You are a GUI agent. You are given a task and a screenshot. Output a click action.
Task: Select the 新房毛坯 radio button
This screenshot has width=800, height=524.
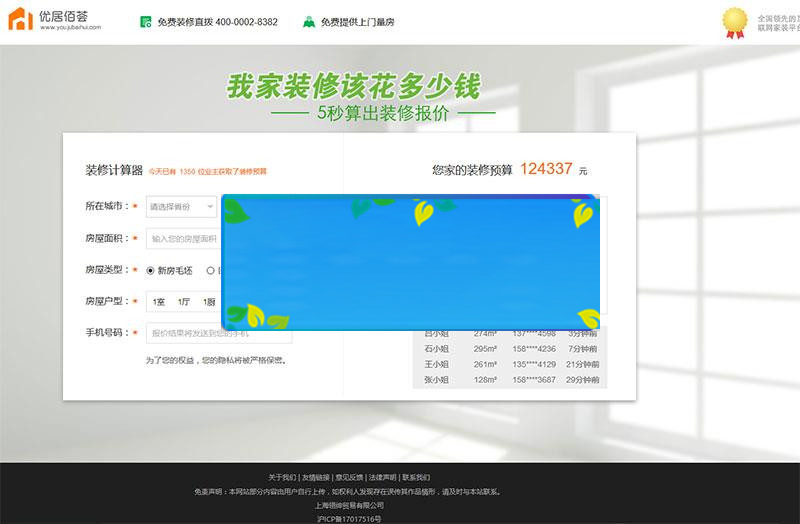(151, 270)
